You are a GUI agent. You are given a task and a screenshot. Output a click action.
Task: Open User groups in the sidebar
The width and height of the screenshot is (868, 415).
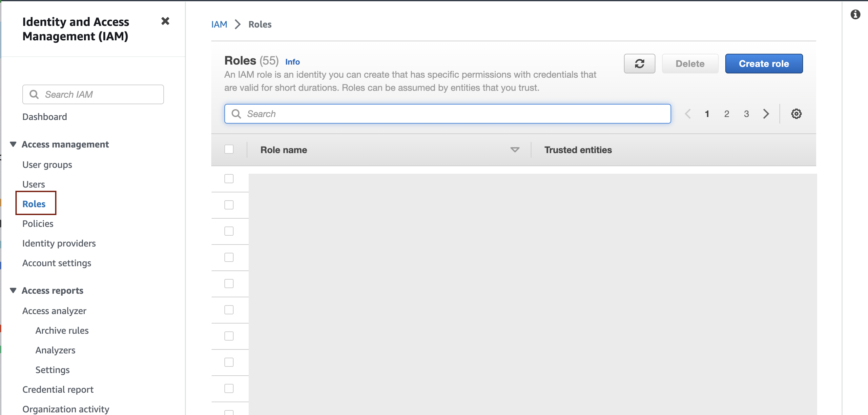click(47, 165)
